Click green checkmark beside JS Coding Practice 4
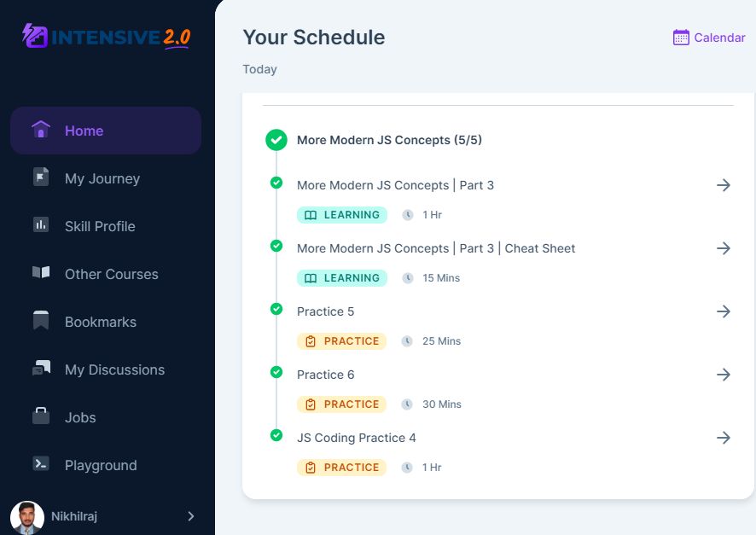Screen dimensions: 756x535 276,435
